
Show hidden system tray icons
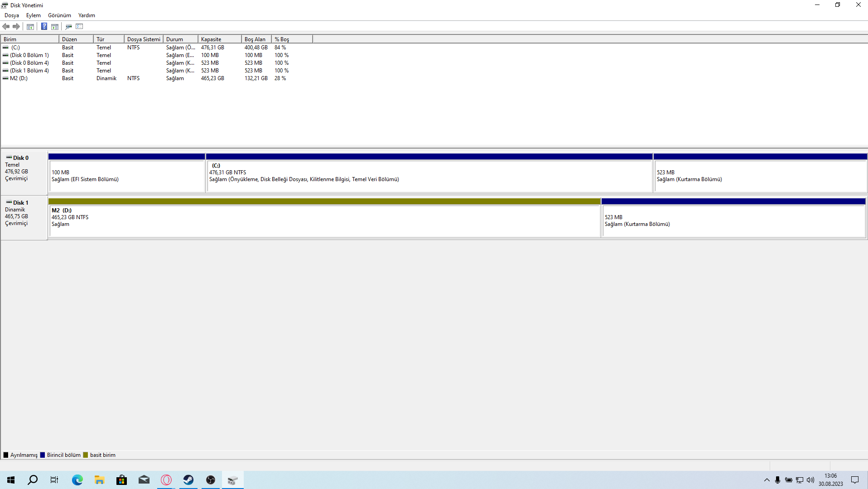click(x=767, y=480)
